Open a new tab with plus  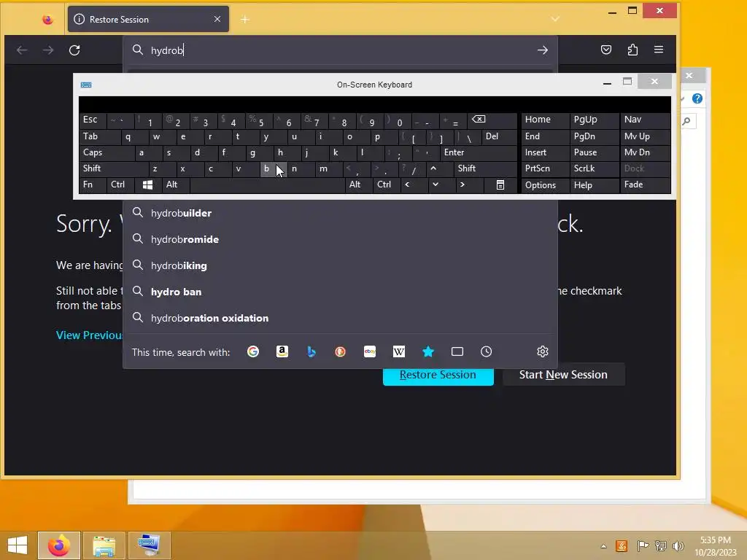(x=245, y=20)
